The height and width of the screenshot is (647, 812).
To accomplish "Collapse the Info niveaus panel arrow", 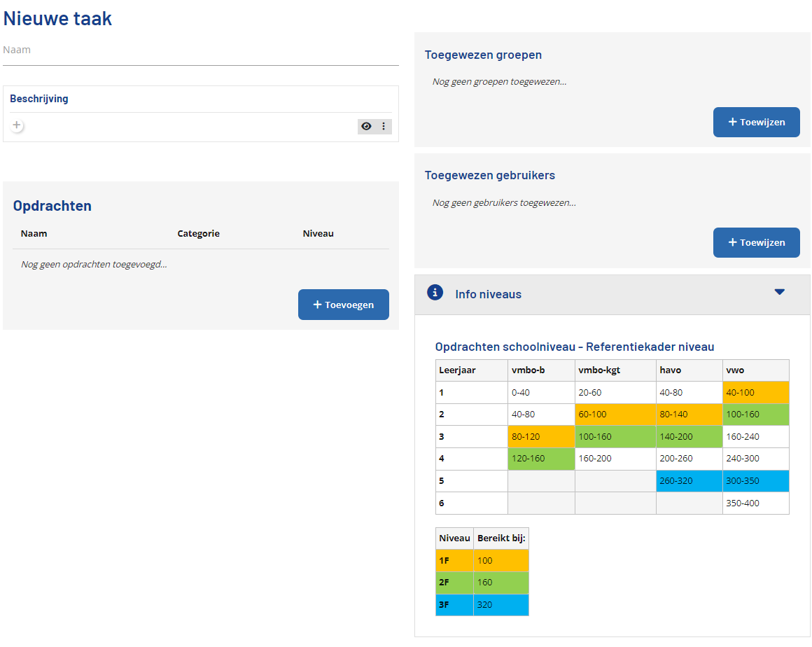I will [x=779, y=293].
